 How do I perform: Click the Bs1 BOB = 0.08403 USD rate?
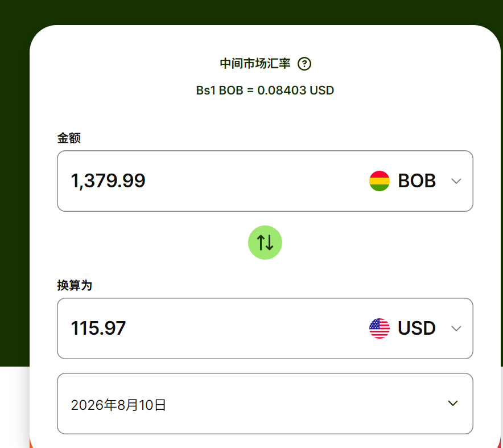pyautogui.click(x=265, y=91)
